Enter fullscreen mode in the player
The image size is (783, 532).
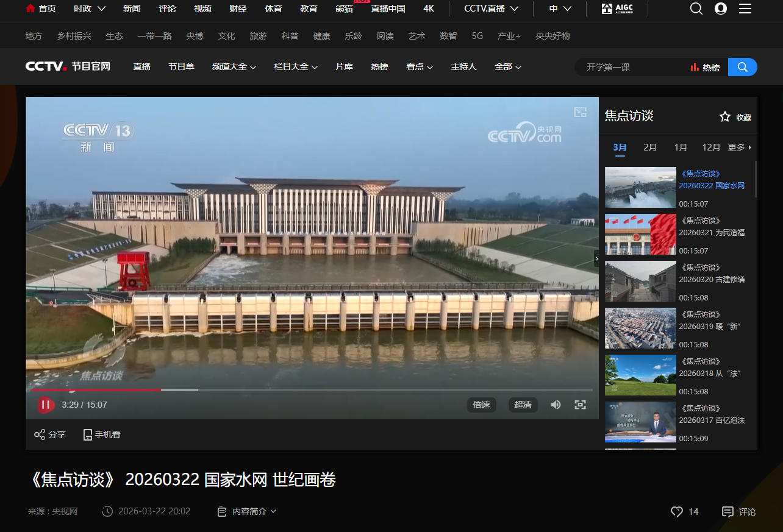click(581, 405)
